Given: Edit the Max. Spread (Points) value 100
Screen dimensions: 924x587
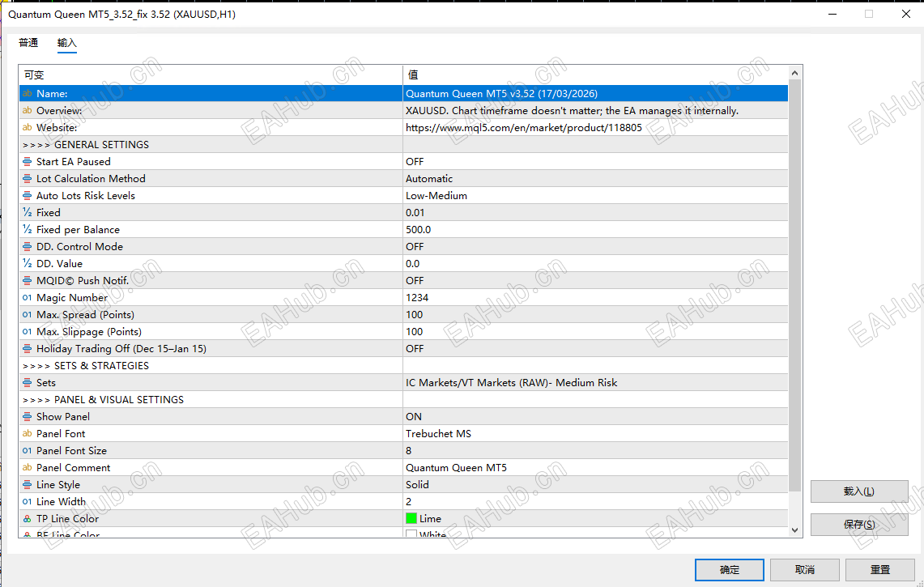Looking at the screenshot, I should point(595,315).
